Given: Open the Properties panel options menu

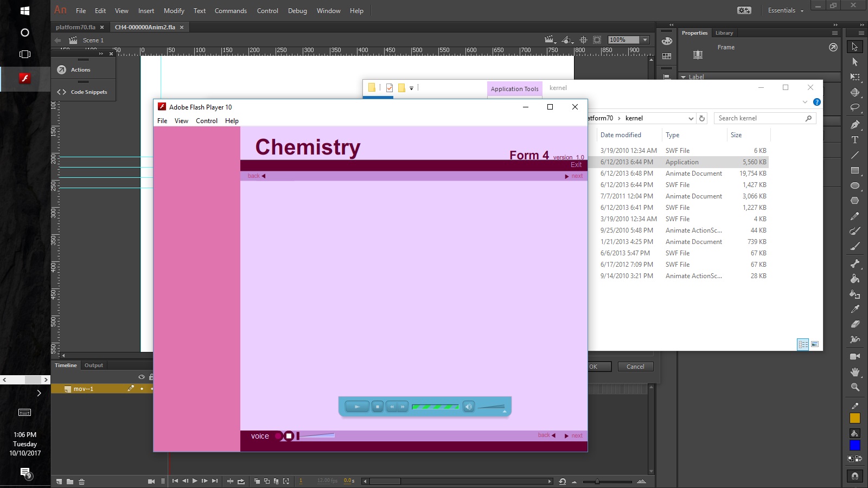Looking at the screenshot, I should [834, 33].
